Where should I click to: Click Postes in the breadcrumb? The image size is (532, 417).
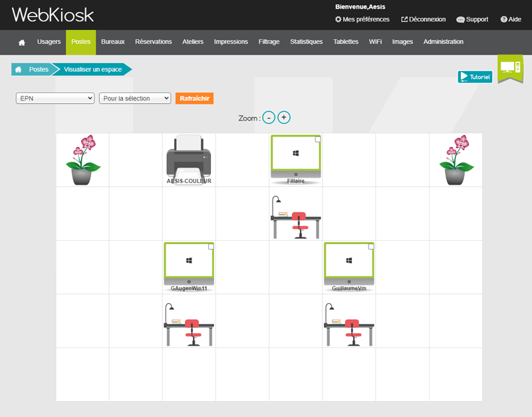(39, 70)
